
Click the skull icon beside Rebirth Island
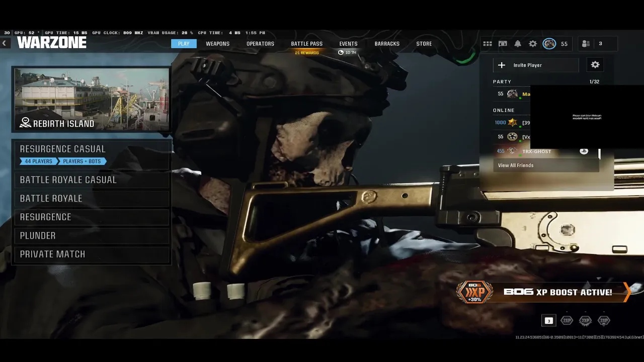point(25,123)
